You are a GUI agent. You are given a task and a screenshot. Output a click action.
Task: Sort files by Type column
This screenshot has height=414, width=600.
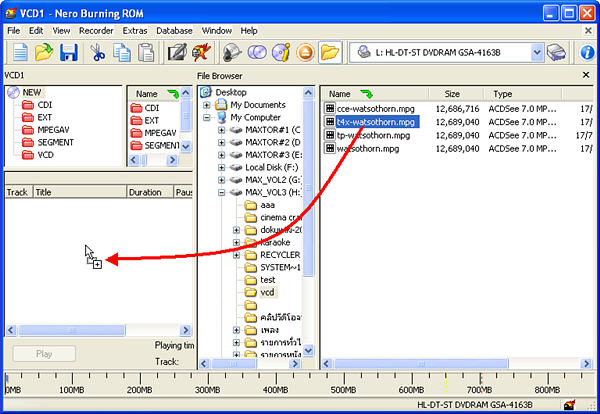pos(523,94)
